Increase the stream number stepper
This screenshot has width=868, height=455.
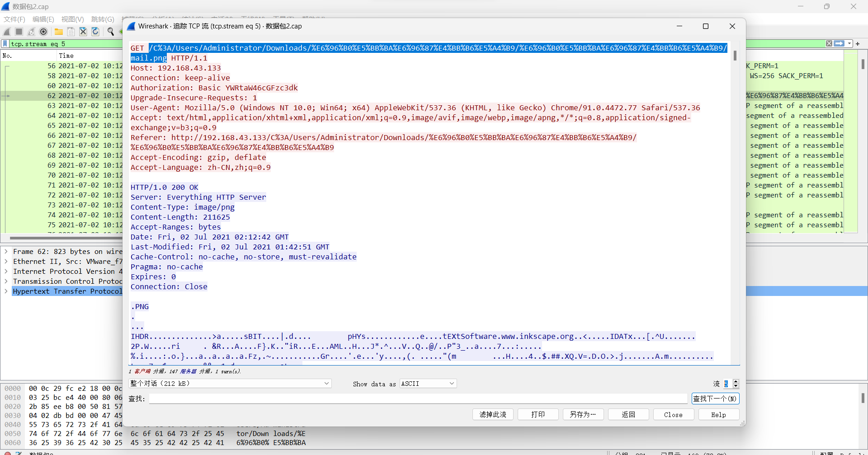(736, 381)
